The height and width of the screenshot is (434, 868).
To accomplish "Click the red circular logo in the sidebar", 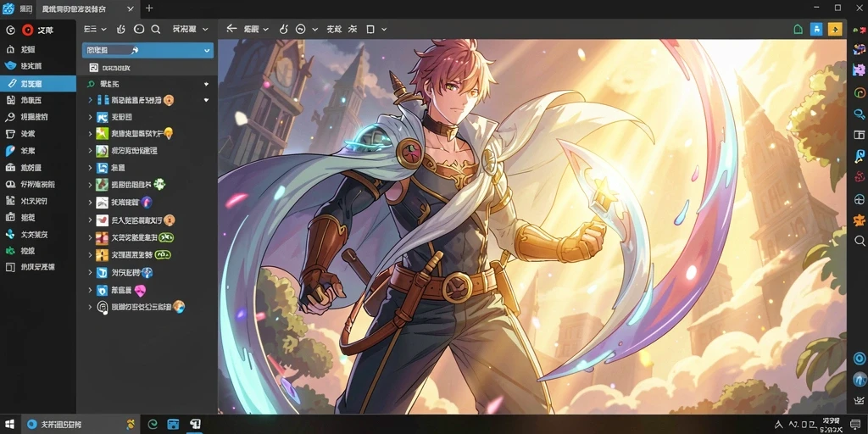I will tap(28, 30).
